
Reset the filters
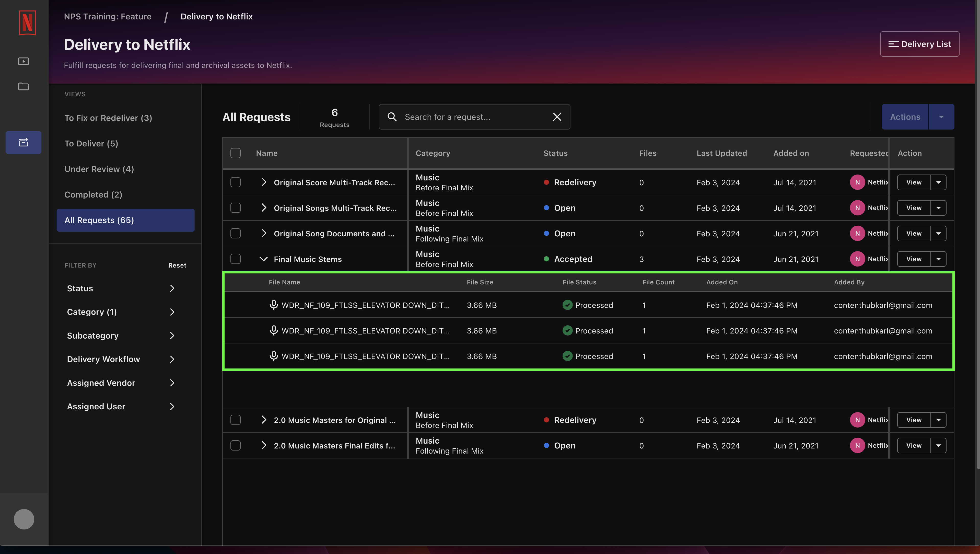click(177, 265)
